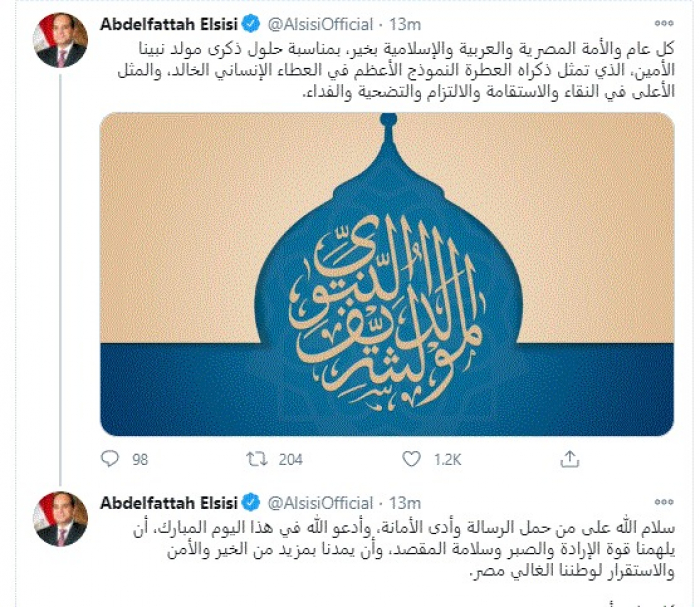The image size is (700, 607).
Task: Open the share icon under the image
Action: point(569,459)
